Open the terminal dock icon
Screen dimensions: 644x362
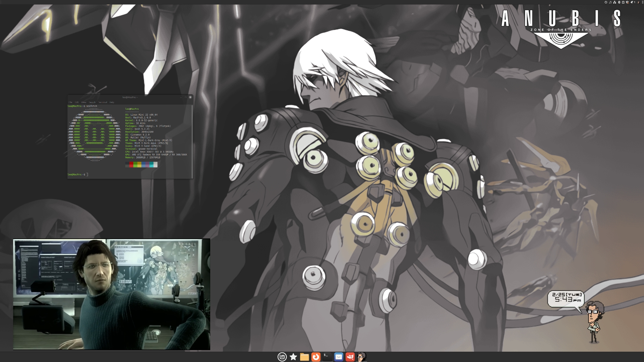pyautogui.click(x=327, y=357)
